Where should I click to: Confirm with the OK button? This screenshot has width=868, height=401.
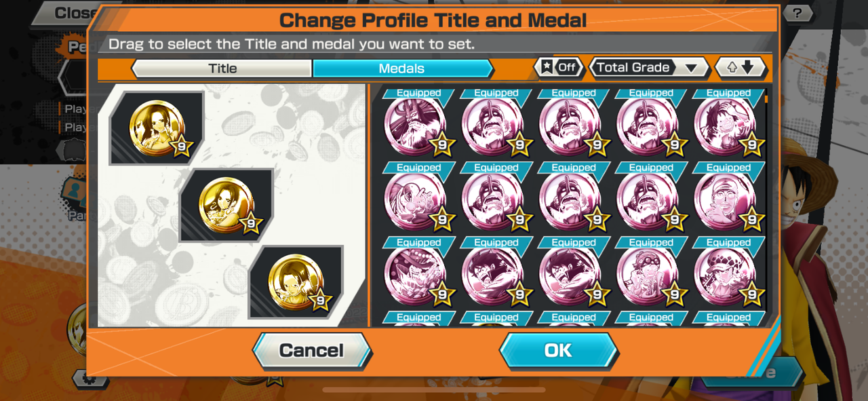tap(558, 350)
